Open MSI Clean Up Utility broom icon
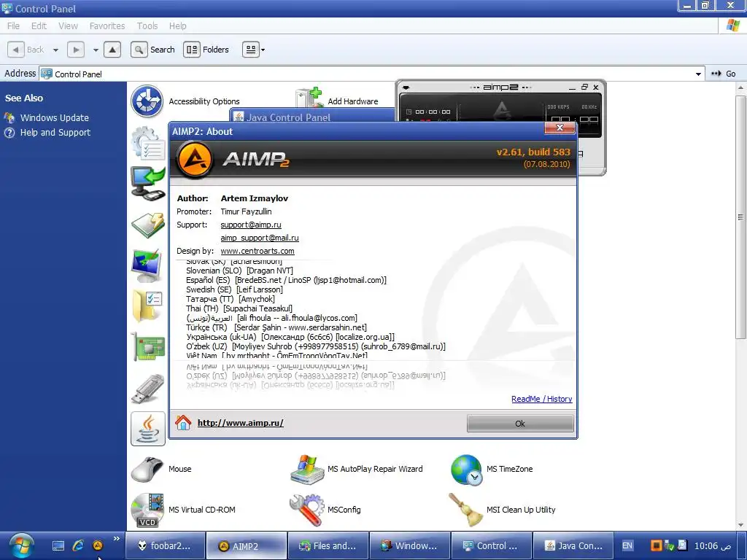747x560 pixels. point(465,510)
